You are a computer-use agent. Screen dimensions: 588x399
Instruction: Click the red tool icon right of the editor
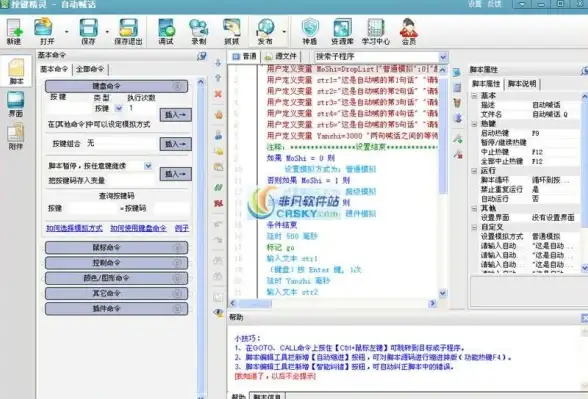tap(458, 154)
